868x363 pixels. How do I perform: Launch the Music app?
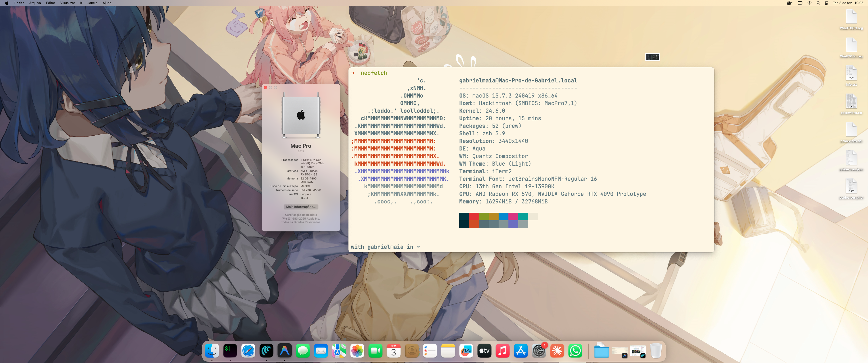(x=502, y=351)
